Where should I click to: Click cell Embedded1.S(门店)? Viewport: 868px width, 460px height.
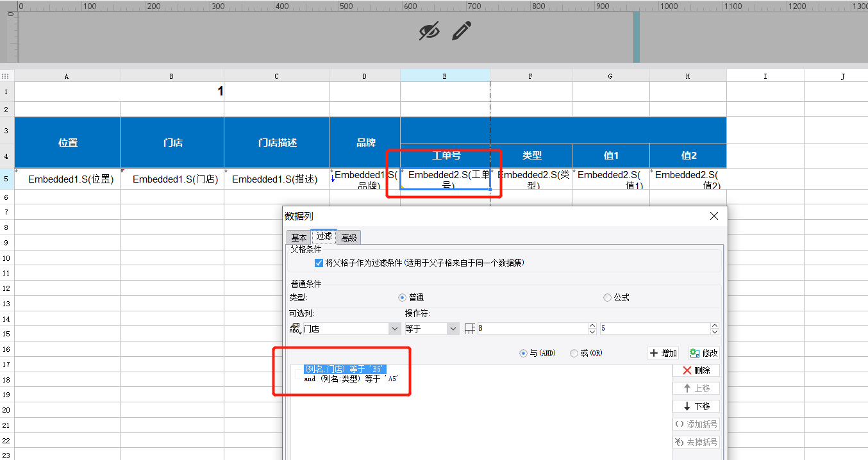(x=172, y=179)
